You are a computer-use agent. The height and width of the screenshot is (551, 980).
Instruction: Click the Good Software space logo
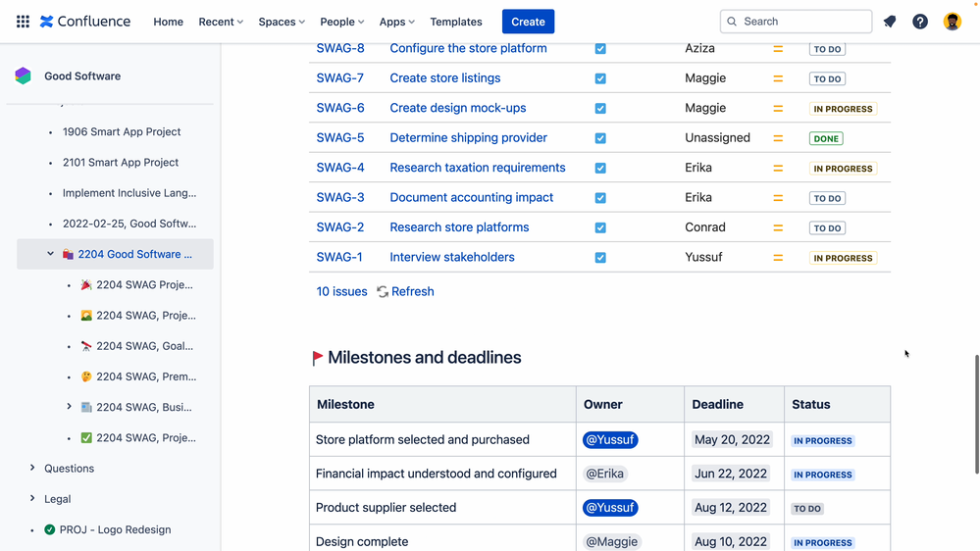(x=24, y=76)
